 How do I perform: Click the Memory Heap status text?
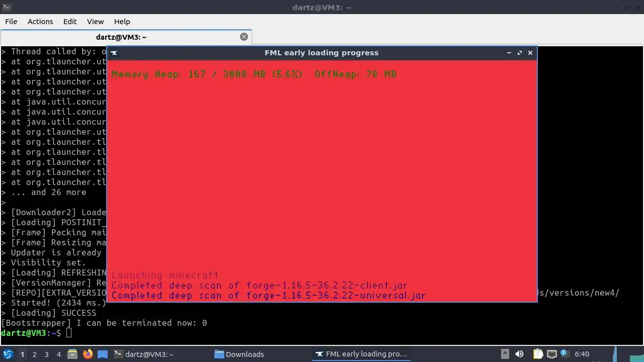tap(254, 74)
